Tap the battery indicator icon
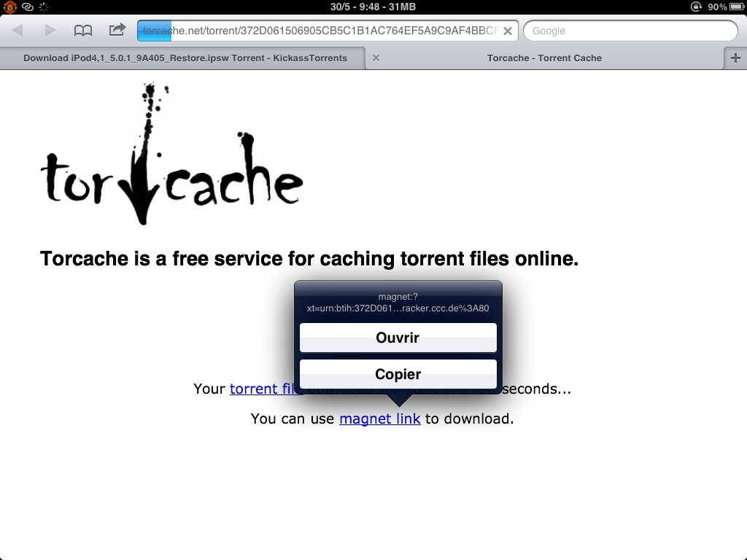The image size is (747, 560). [737, 7]
